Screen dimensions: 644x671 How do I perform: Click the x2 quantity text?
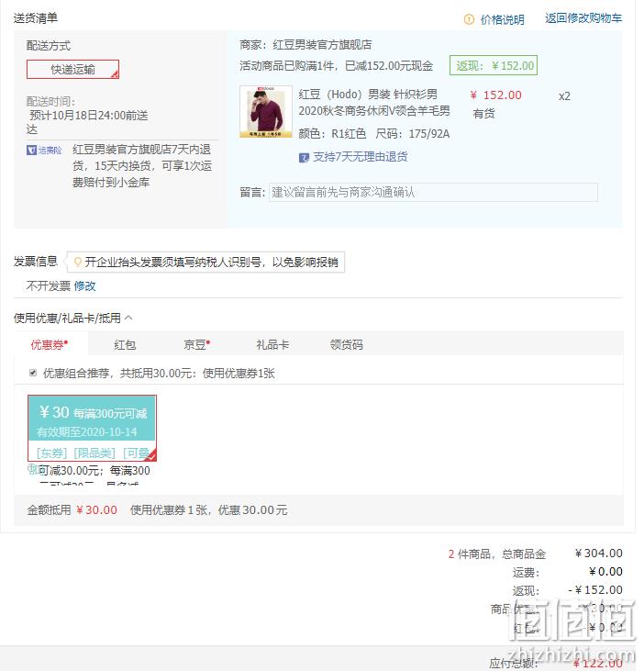pyautogui.click(x=564, y=96)
